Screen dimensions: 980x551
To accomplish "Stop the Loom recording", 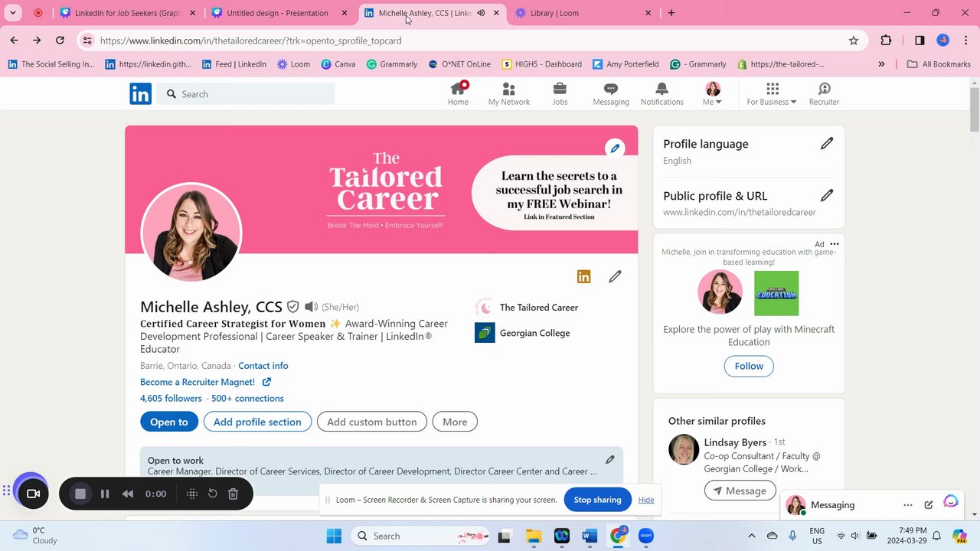I will 80,494.
